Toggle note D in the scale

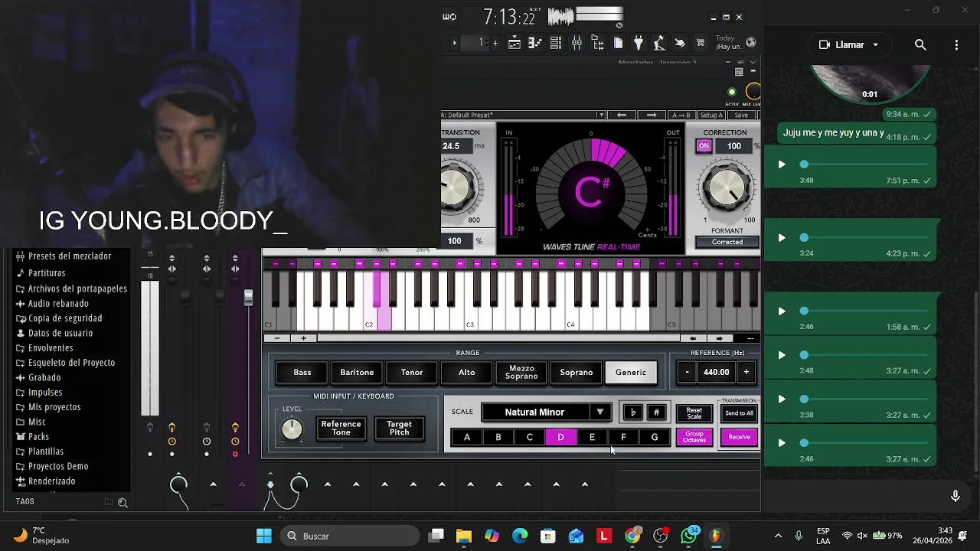(x=560, y=437)
